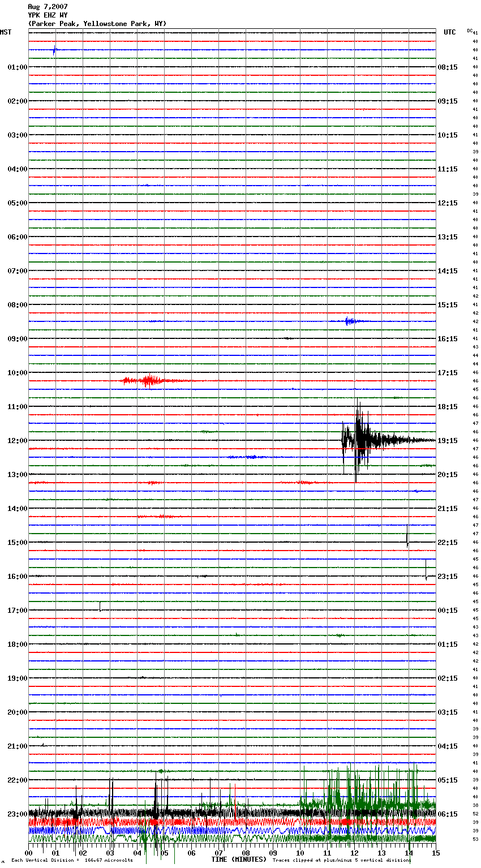
Task: Click minute tick label '12' on axis
Action: point(354,853)
